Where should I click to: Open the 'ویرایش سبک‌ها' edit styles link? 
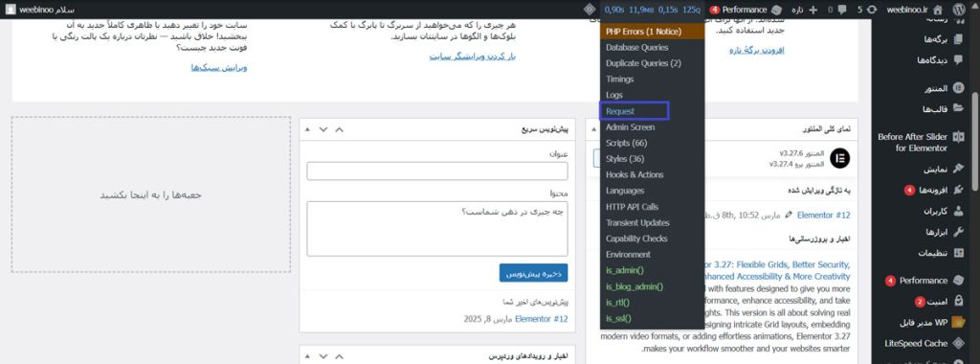[219, 67]
